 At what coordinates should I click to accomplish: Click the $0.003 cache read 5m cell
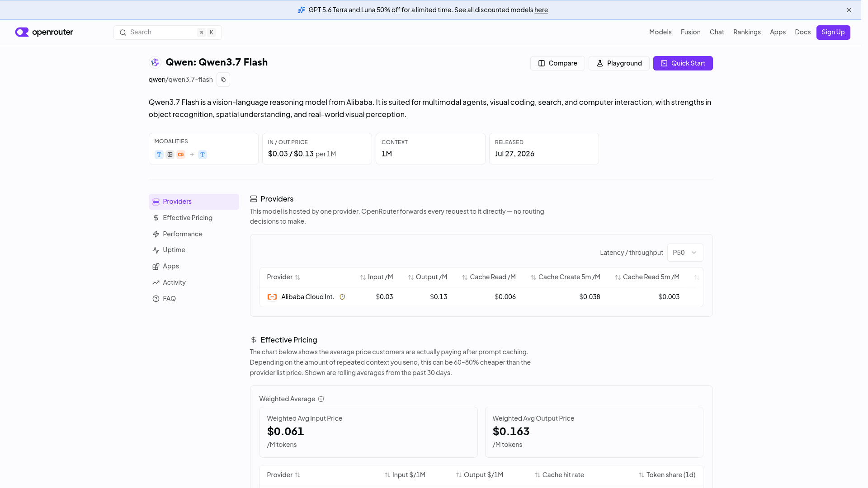click(x=669, y=297)
